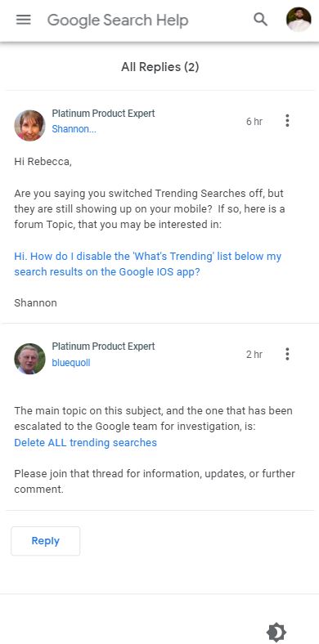Open the account profile avatar

299,20
